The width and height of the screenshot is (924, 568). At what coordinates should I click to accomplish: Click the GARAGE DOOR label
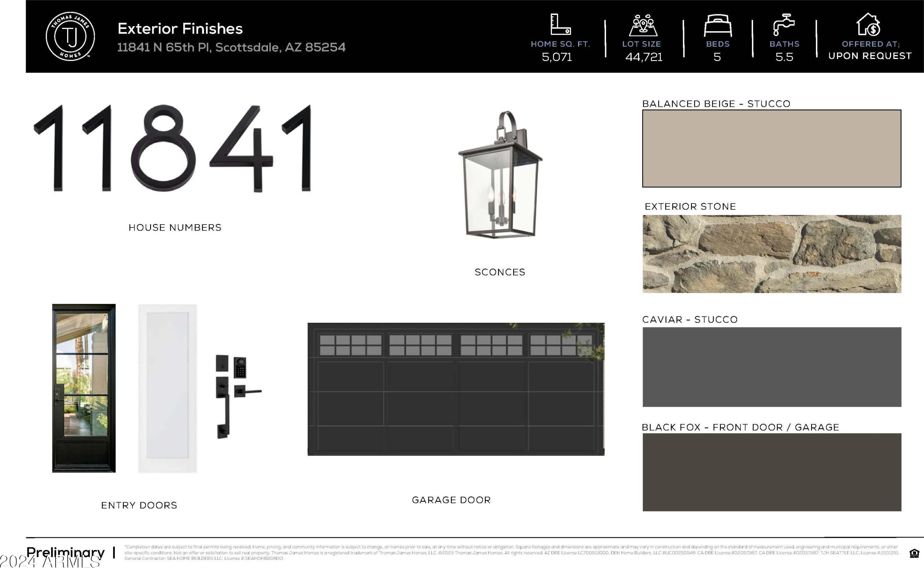(451, 500)
